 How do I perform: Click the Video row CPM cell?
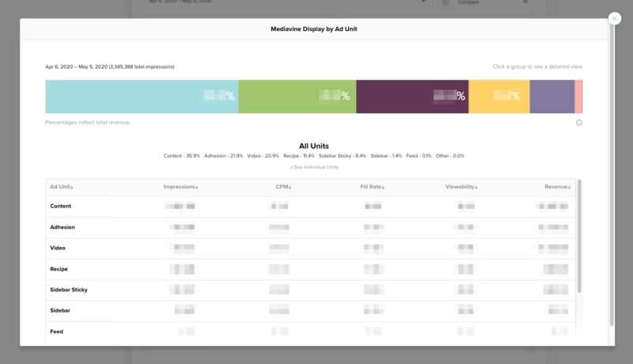pos(279,248)
